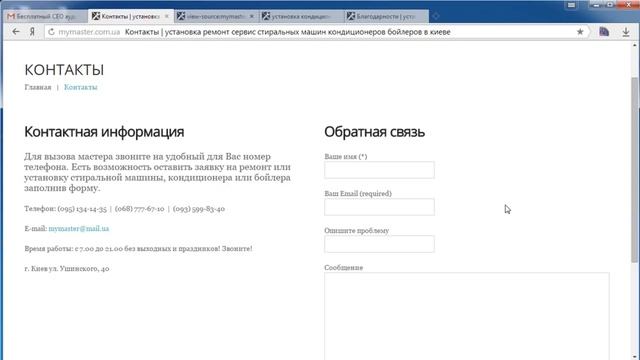Close the view-source tab
Image resolution: width=640 pixels, height=360 pixels.
coord(251,16)
